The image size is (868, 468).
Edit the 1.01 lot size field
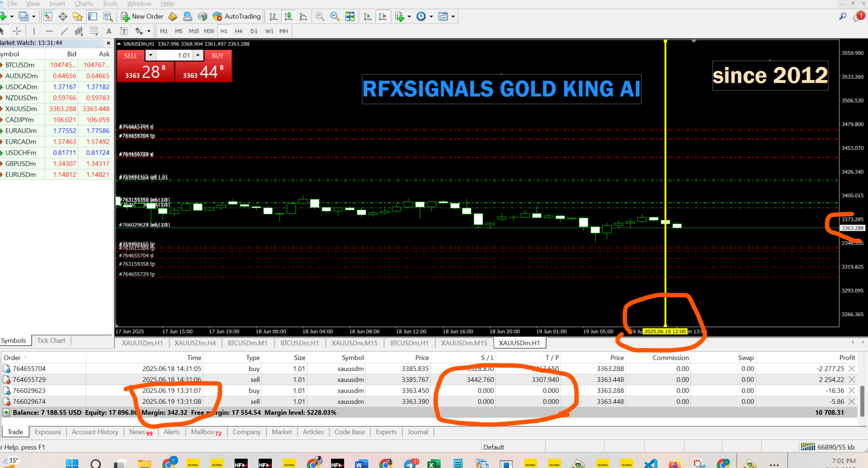click(174, 55)
